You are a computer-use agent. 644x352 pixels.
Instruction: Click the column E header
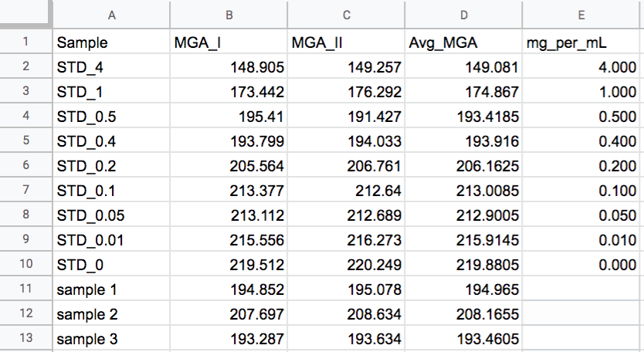(x=582, y=15)
